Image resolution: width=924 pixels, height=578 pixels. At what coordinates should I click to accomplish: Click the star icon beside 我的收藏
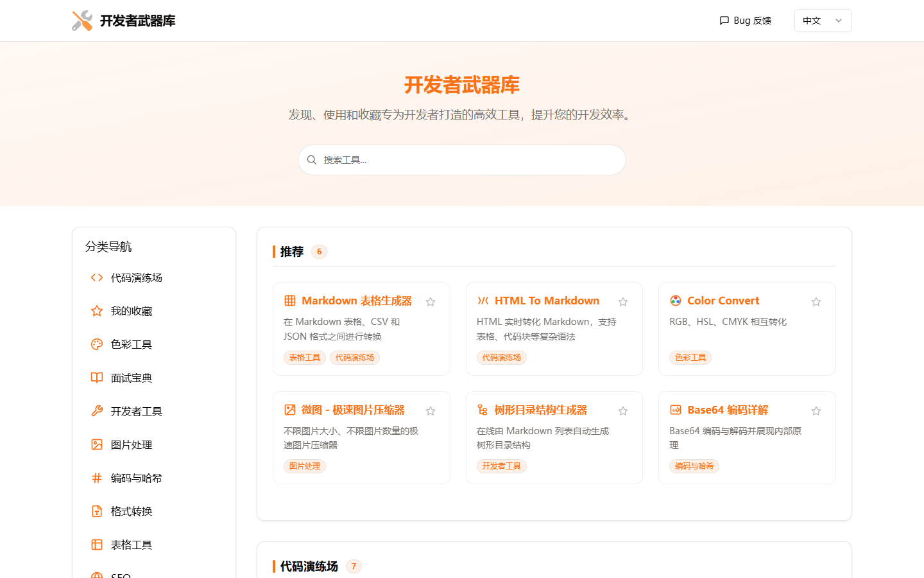[97, 311]
